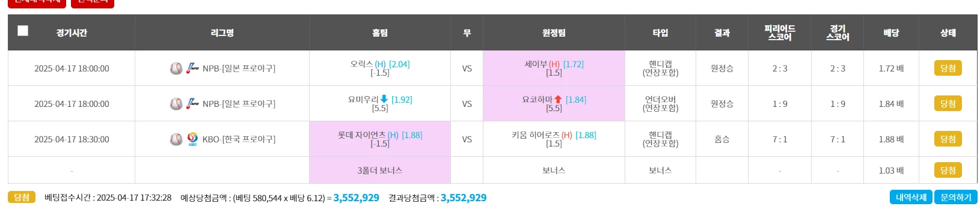Click the 문의하기 button

pos(956,197)
